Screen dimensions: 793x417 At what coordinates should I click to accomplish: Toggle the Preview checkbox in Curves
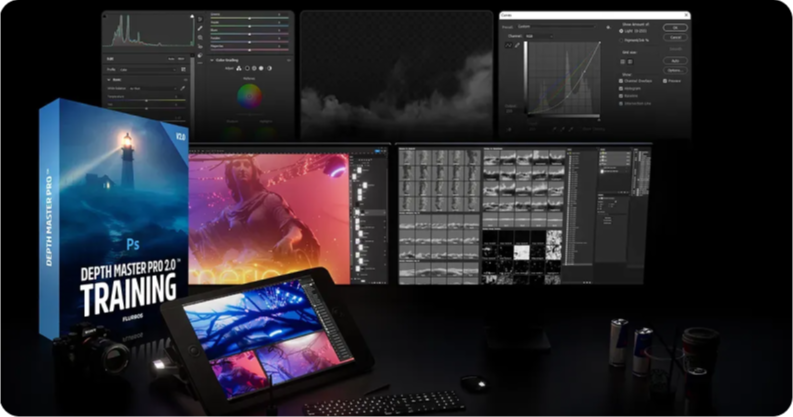pos(665,81)
